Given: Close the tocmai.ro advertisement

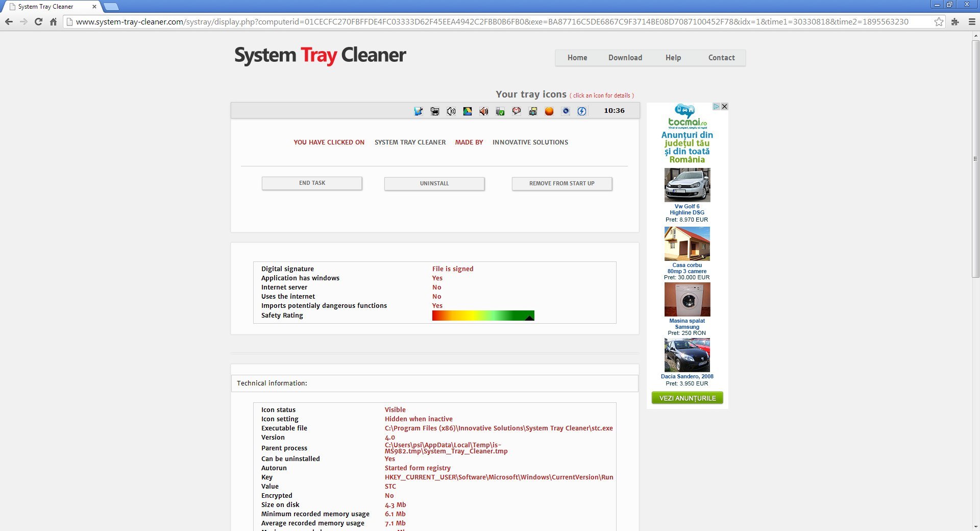Looking at the screenshot, I should pos(724,107).
